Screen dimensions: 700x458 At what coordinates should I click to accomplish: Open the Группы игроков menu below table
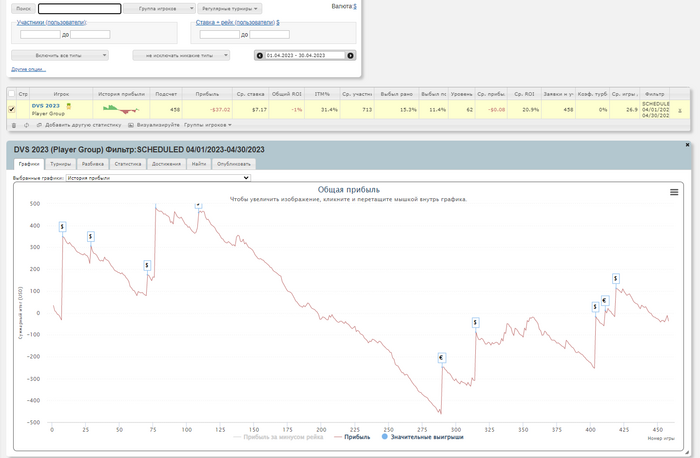pyautogui.click(x=208, y=125)
